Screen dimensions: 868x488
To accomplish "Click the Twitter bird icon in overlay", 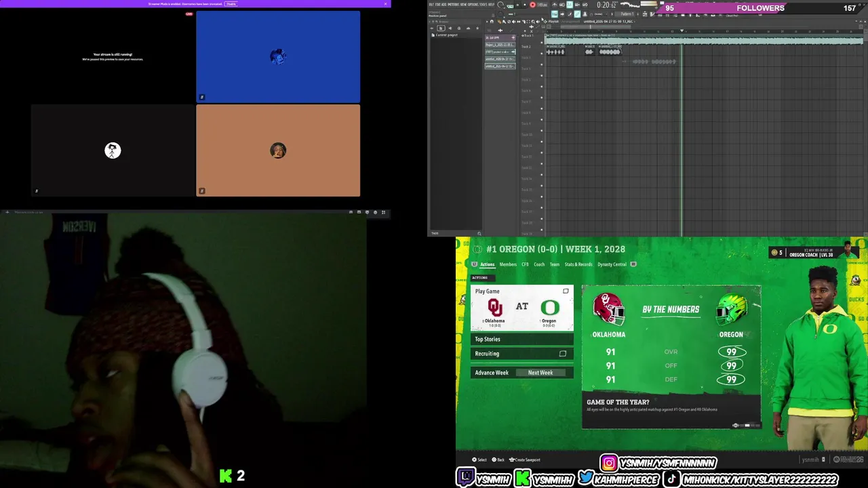I will 586,479.
